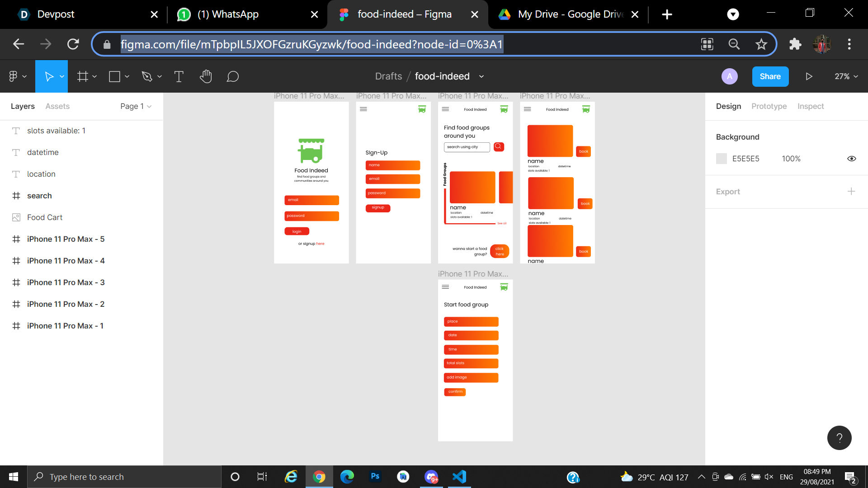
Task: Open the 27% zoom level dropdown
Action: coord(846,76)
